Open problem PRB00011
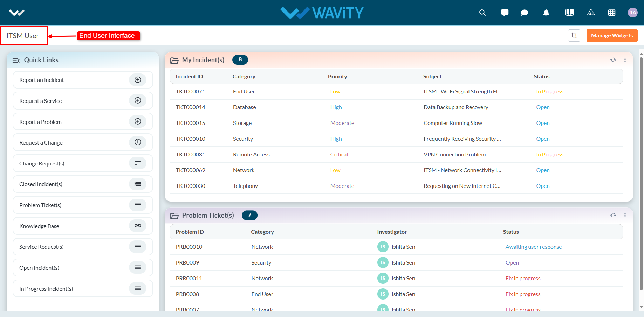The width and height of the screenshot is (644, 317). tap(189, 278)
